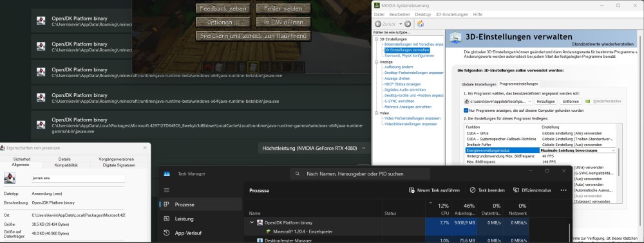Viewport: 644px width, 243px height.
Task: Toggle 'Nur Programme anzeigen' checkbox
Action: (x=466, y=110)
